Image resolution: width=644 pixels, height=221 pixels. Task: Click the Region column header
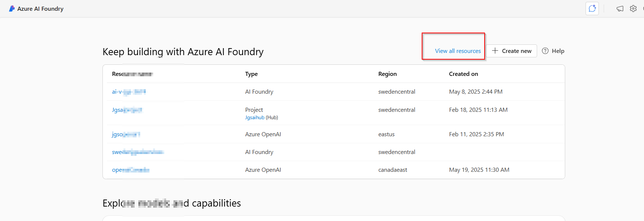(x=387, y=74)
